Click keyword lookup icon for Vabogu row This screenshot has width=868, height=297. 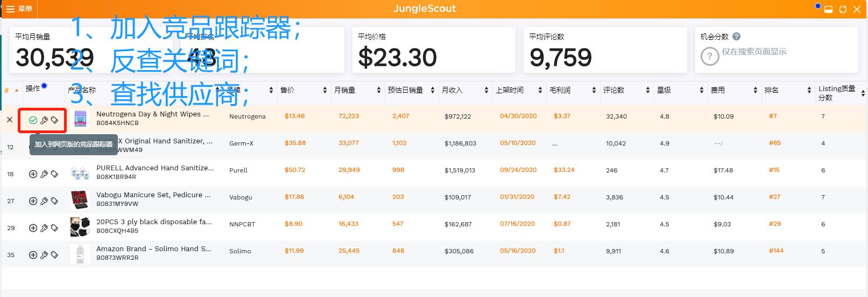coord(44,201)
